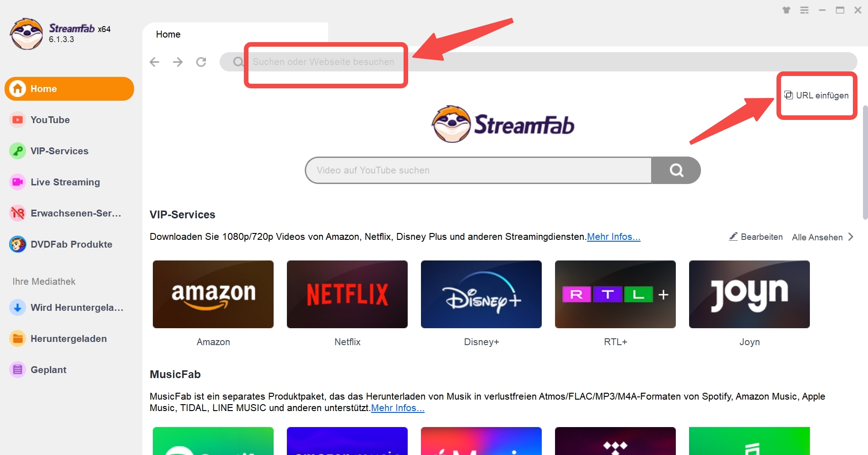The height and width of the screenshot is (455, 868).
Task: Open Mehr Infos link under MusicFab
Action: click(398, 408)
